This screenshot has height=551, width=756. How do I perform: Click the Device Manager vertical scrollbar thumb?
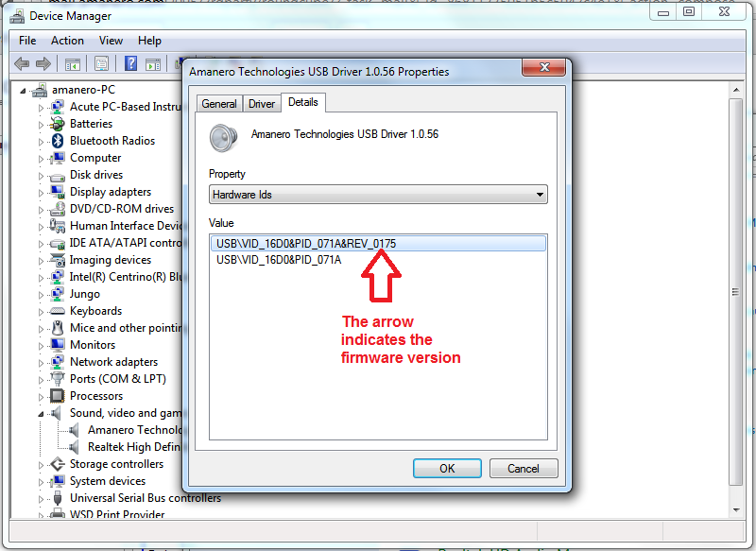tap(735, 292)
